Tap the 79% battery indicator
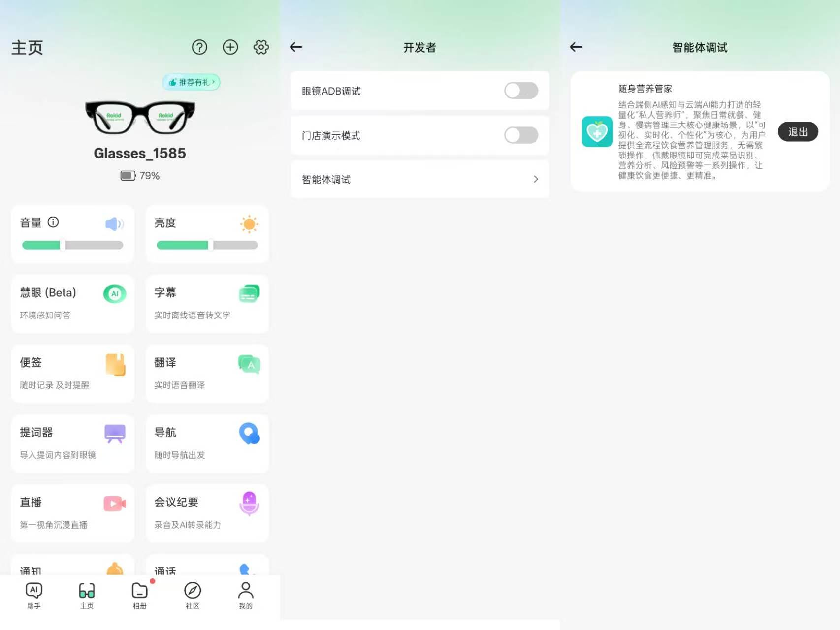The height and width of the screenshot is (630, 840). (140, 176)
